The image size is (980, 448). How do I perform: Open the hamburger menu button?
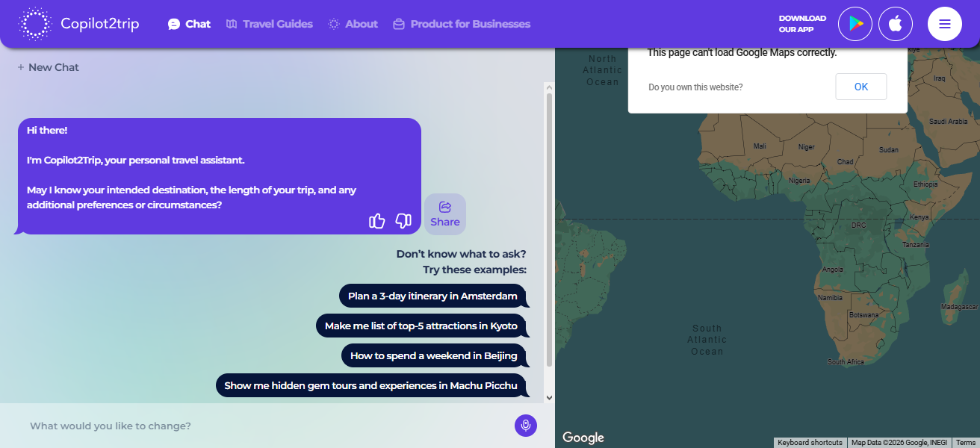pos(944,24)
